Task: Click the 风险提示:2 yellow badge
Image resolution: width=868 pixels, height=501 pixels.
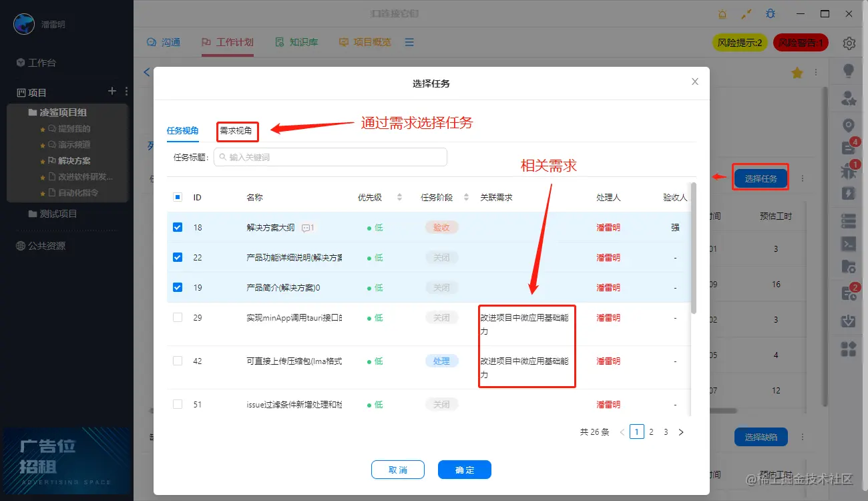Action: 740,43
